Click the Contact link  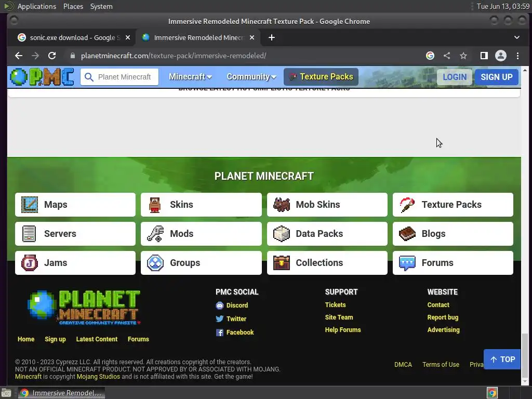click(438, 305)
